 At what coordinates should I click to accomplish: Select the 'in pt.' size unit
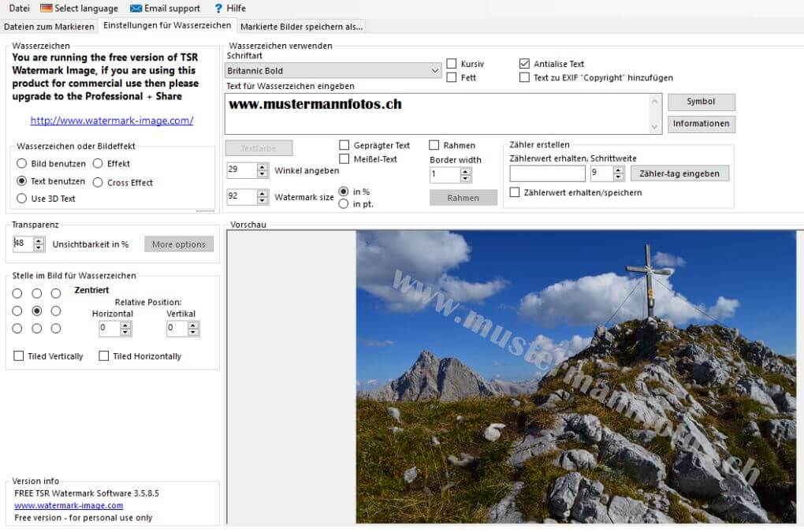(x=344, y=204)
